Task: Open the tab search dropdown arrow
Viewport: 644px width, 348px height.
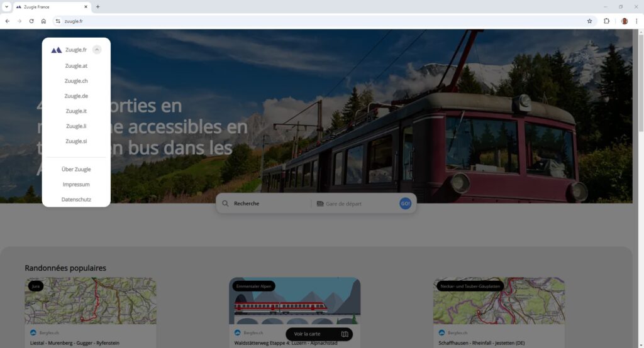Action: click(6, 6)
